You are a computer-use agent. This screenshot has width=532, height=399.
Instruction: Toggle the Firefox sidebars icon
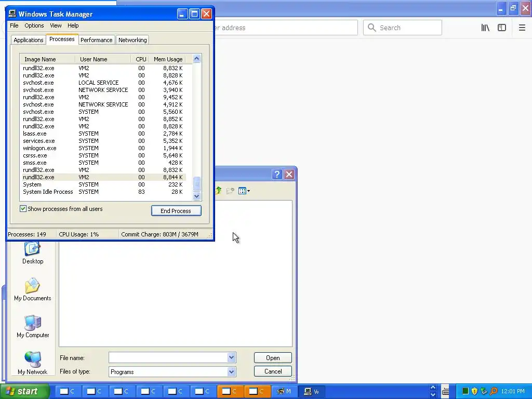[502, 28]
